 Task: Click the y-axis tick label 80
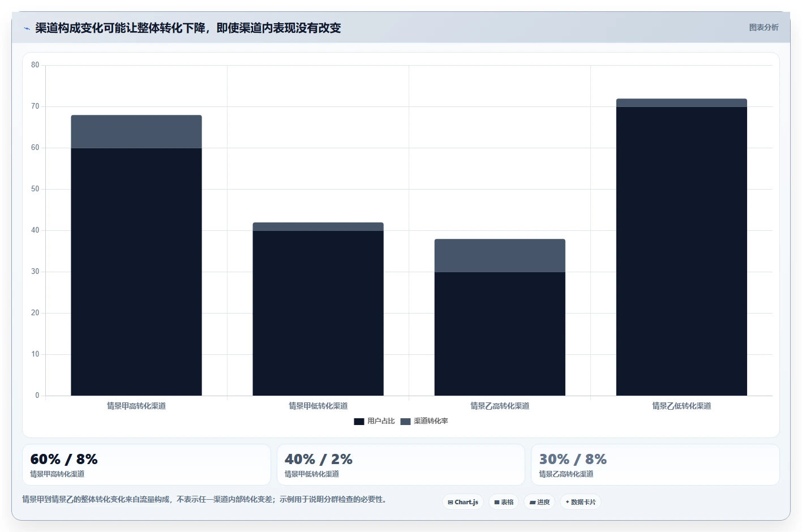pos(35,65)
